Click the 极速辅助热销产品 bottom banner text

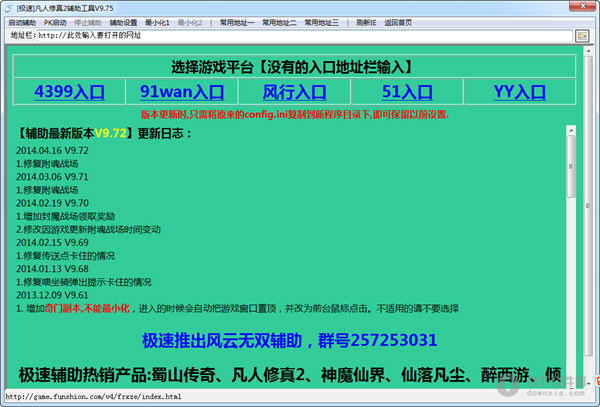click(x=290, y=375)
